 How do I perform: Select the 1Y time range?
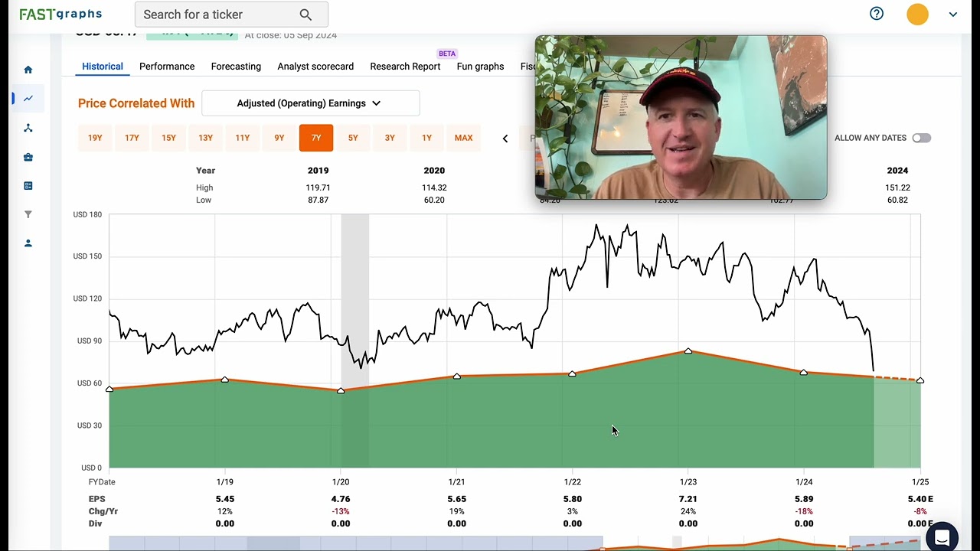pyautogui.click(x=426, y=138)
